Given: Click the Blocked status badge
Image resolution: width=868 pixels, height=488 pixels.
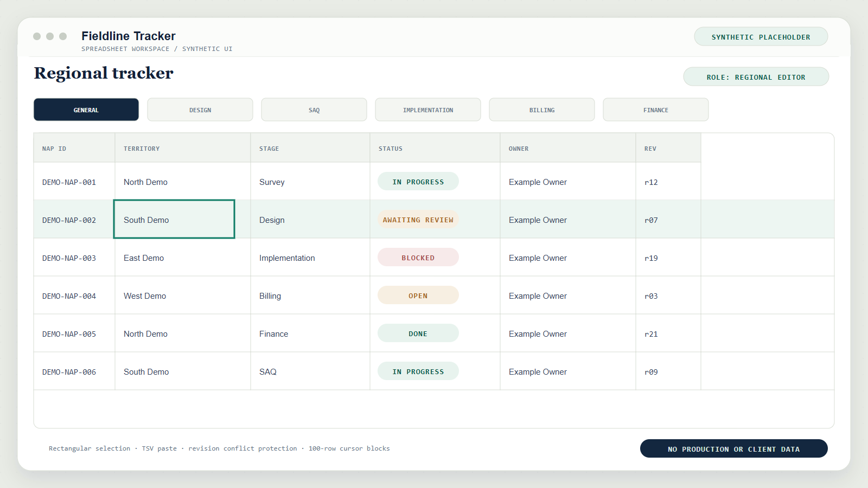Looking at the screenshot, I should [418, 258].
